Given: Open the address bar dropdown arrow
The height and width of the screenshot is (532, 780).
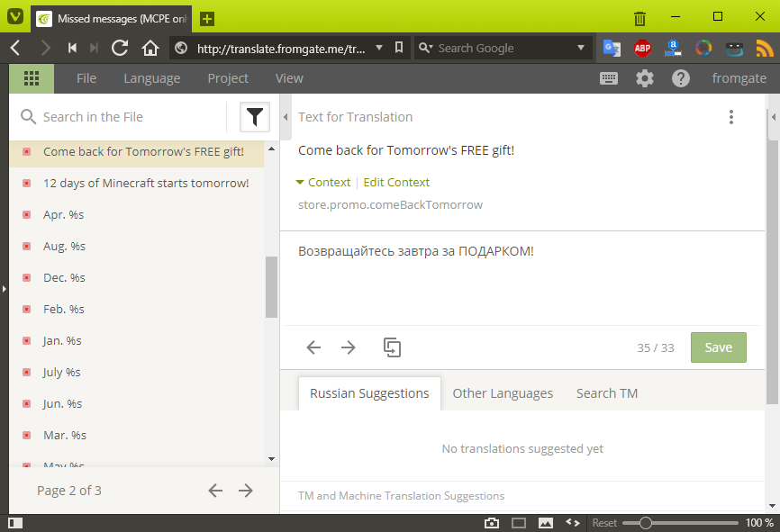Looking at the screenshot, I should [x=378, y=48].
